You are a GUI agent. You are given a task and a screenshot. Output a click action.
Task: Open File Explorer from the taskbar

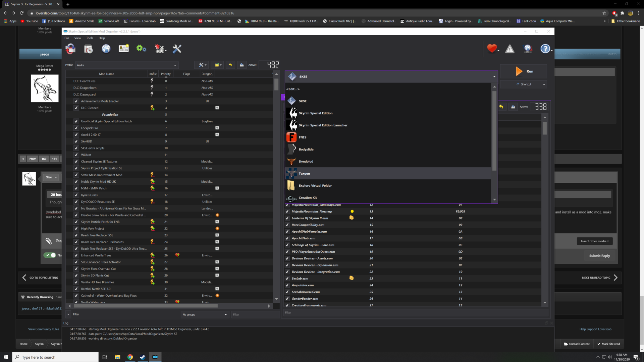(117, 357)
